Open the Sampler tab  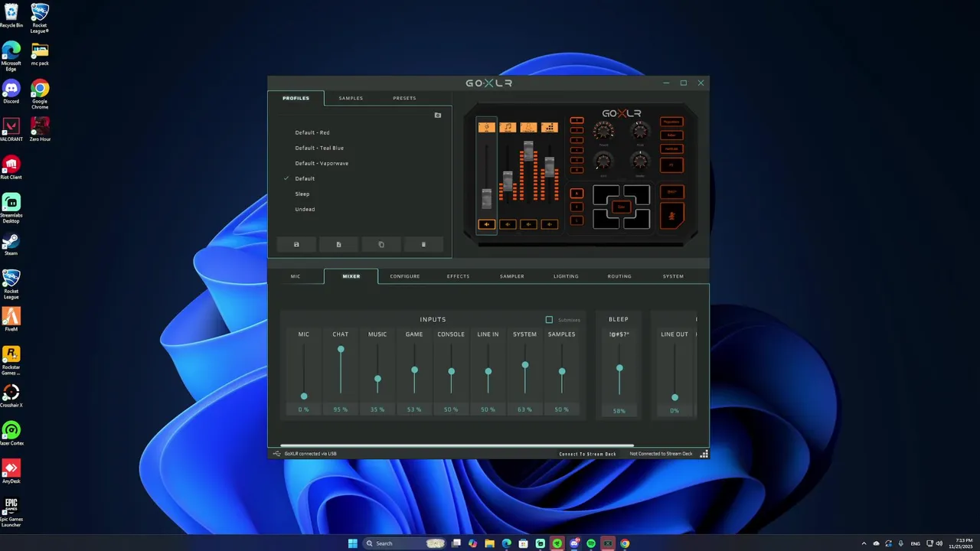[511, 276]
